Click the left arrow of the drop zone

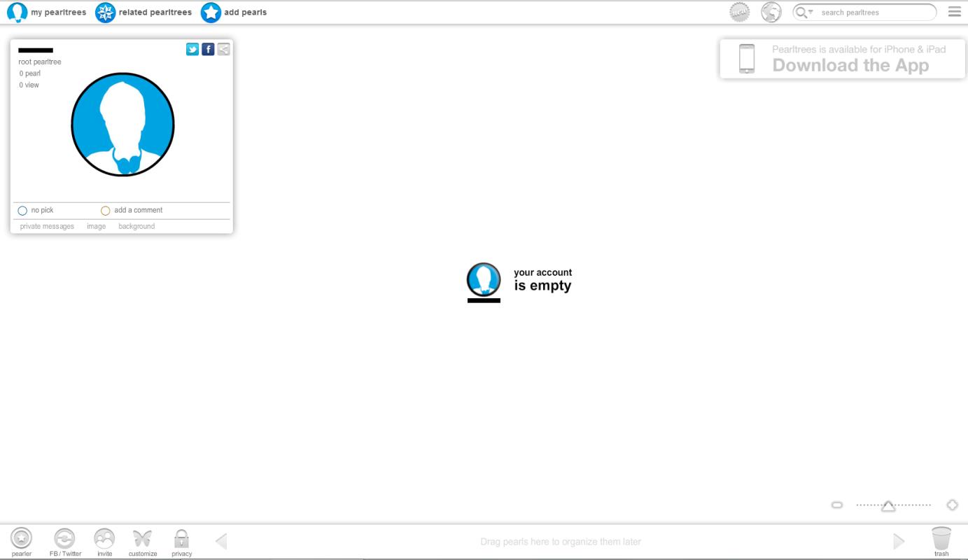pos(221,541)
